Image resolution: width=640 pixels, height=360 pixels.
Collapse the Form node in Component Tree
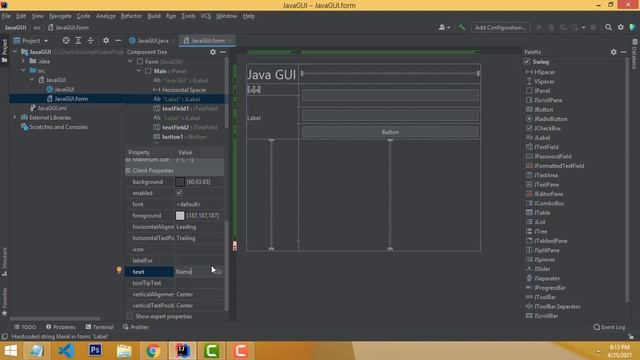(x=131, y=62)
